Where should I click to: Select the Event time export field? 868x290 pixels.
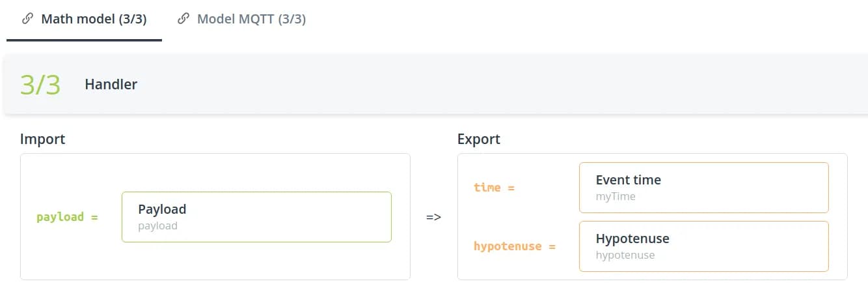703,187
